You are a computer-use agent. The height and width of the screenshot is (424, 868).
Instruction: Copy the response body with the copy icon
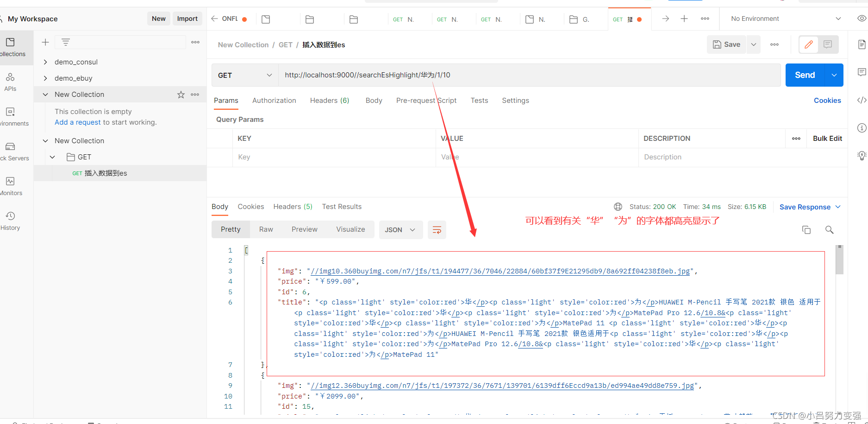806,230
